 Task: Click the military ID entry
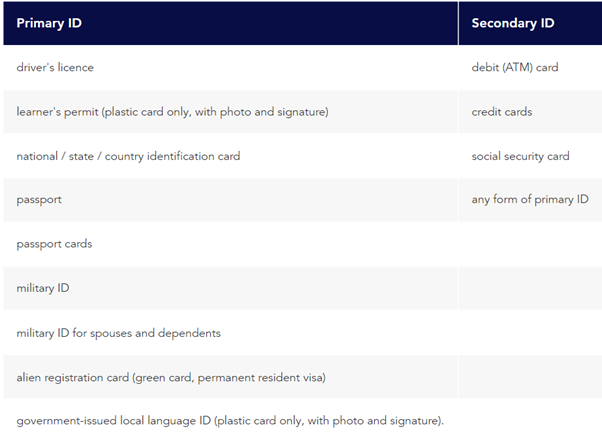43,288
